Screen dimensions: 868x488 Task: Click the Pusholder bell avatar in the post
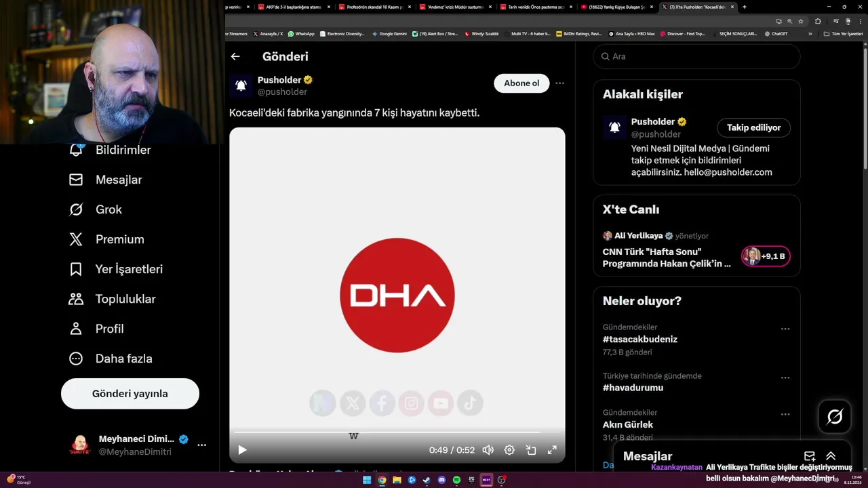tap(241, 85)
